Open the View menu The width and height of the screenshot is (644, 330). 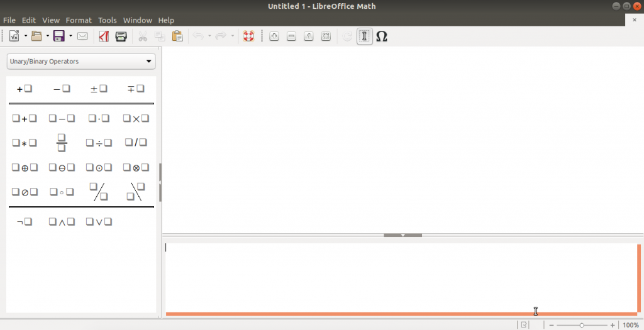51,20
